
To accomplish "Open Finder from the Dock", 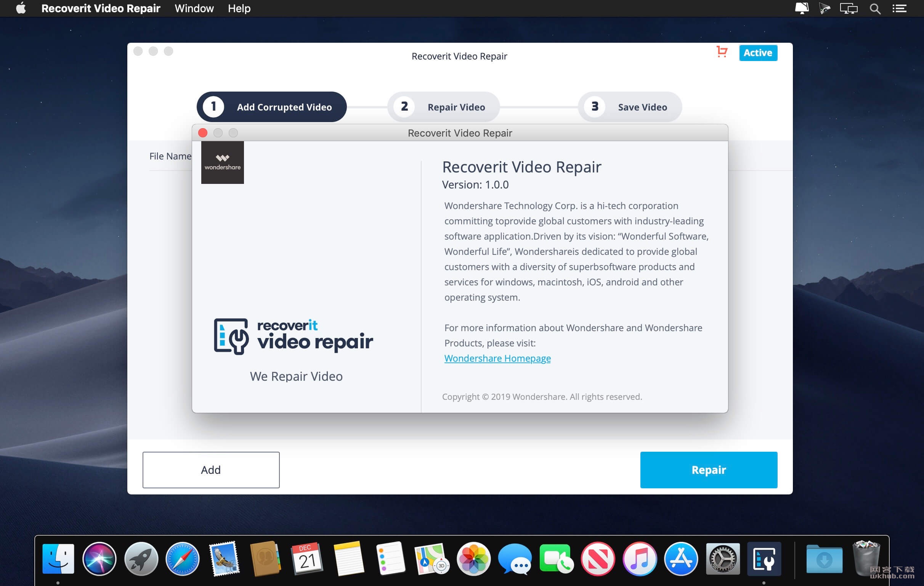I will click(x=58, y=559).
